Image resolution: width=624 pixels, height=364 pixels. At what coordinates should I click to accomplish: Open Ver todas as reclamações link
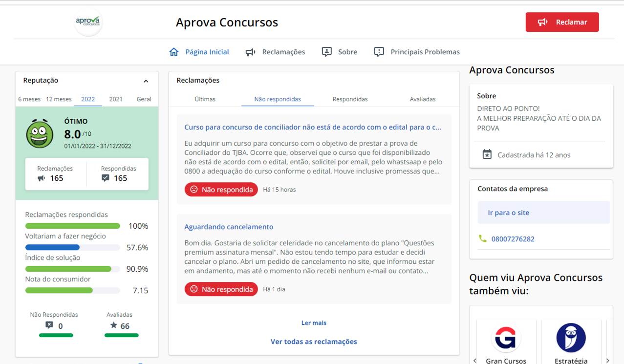[x=314, y=342]
